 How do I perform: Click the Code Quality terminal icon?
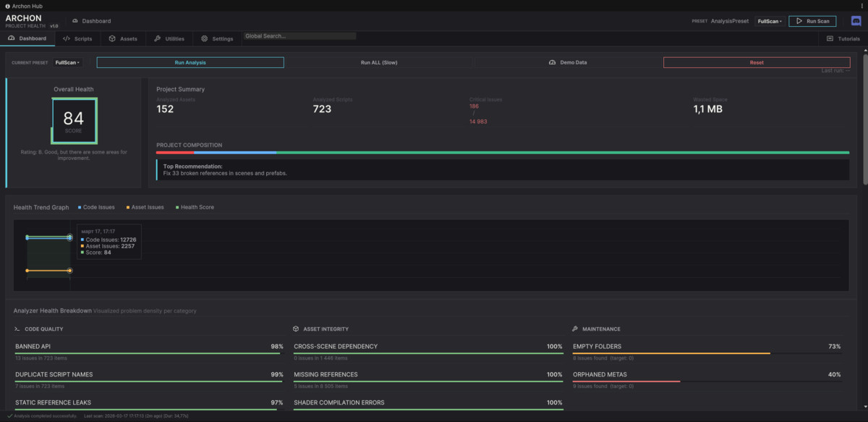17,329
